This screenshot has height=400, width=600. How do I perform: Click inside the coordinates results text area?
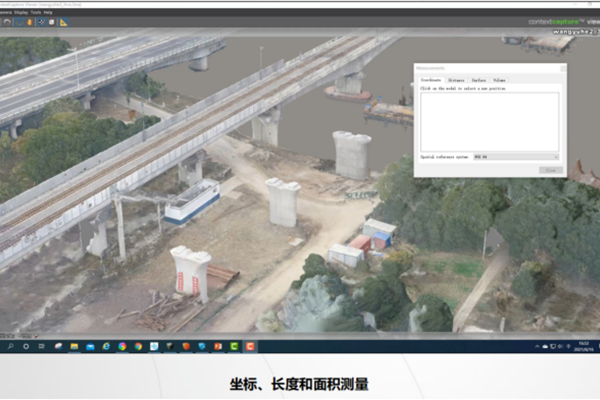[x=489, y=120]
